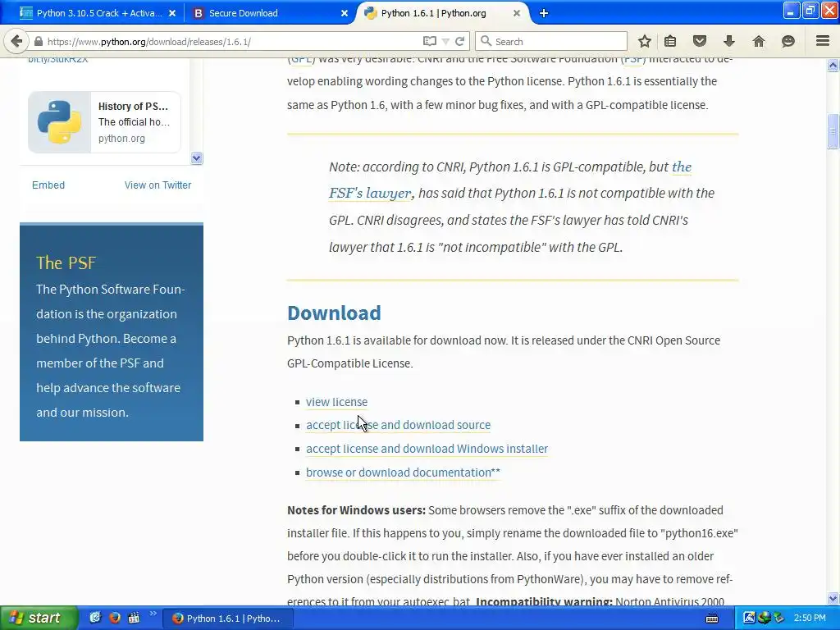
Task: Open reader view icon in address bar
Action: (429, 41)
